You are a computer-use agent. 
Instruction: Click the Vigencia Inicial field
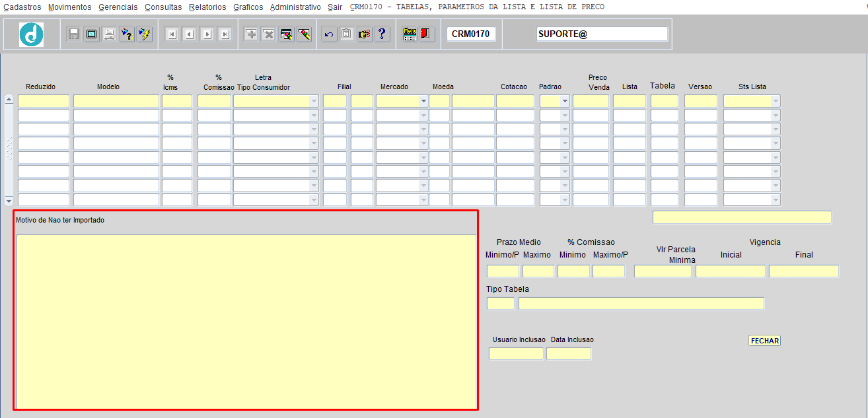pos(731,271)
